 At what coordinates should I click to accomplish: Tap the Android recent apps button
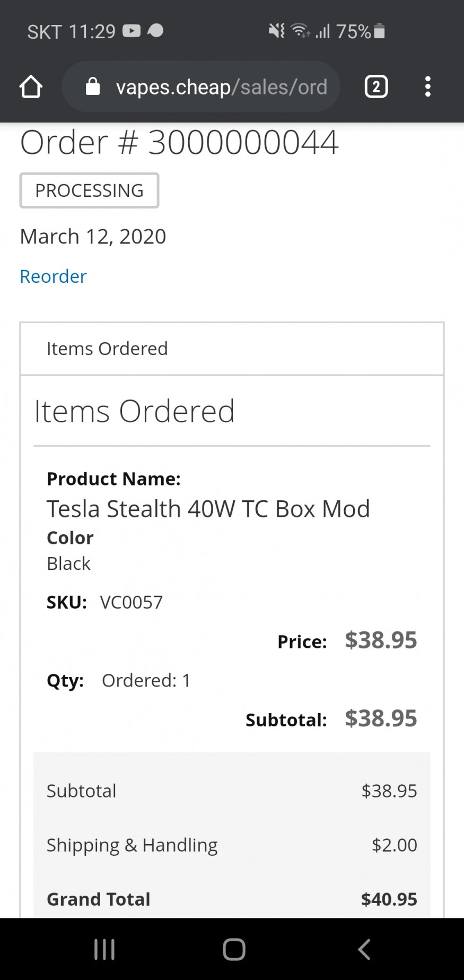click(x=104, y=949)
